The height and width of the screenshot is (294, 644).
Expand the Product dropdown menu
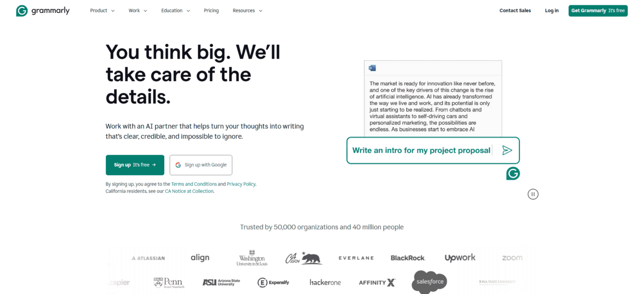tap(102, 11)
